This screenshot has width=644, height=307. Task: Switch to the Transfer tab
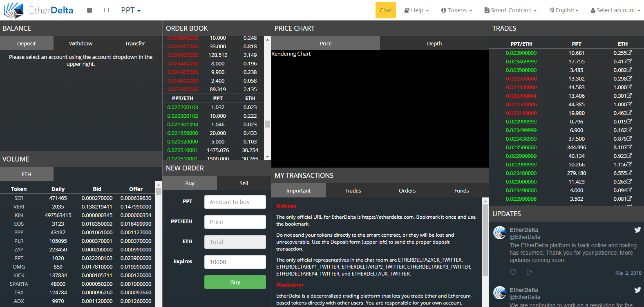click(x=135, y=43)
